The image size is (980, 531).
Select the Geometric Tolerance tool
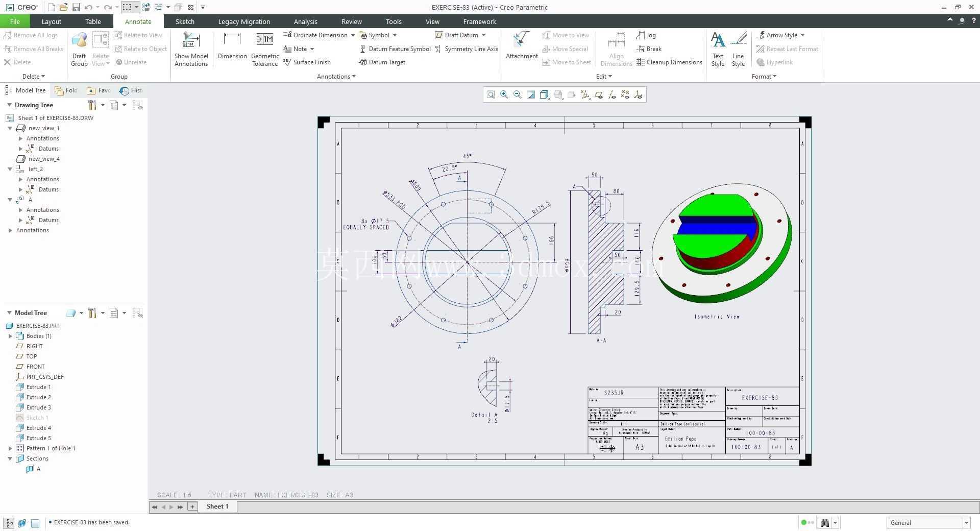pyautogui.click(x=265, y=49)
